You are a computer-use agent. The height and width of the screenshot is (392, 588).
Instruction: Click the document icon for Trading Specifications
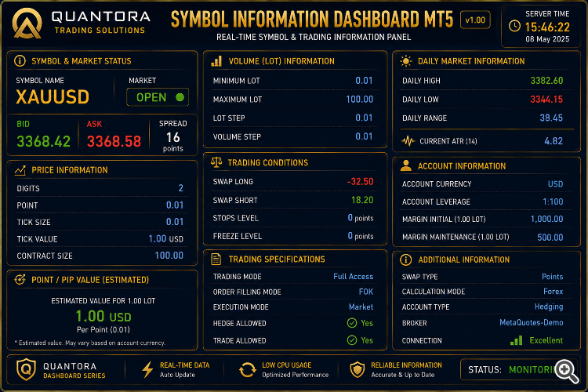click(x=216, y=259)
